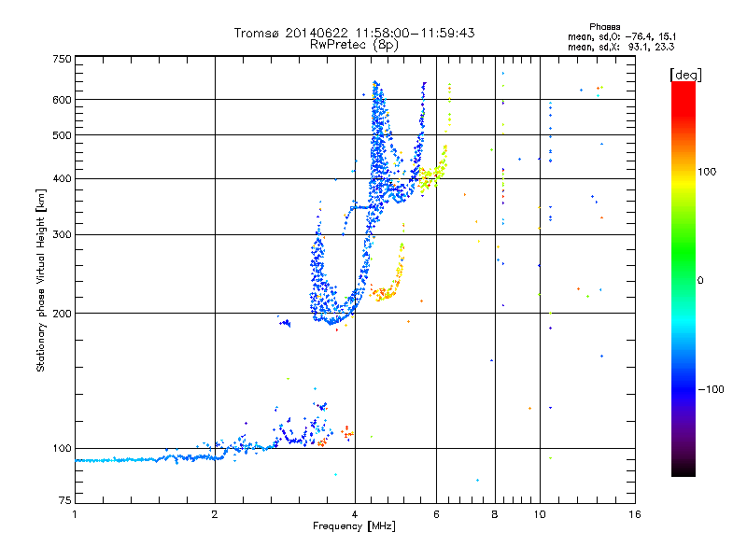Click the 'mean, sd,X: 93.1, 23.3' line
Screen dimensions: 747x560
(621, 47)
